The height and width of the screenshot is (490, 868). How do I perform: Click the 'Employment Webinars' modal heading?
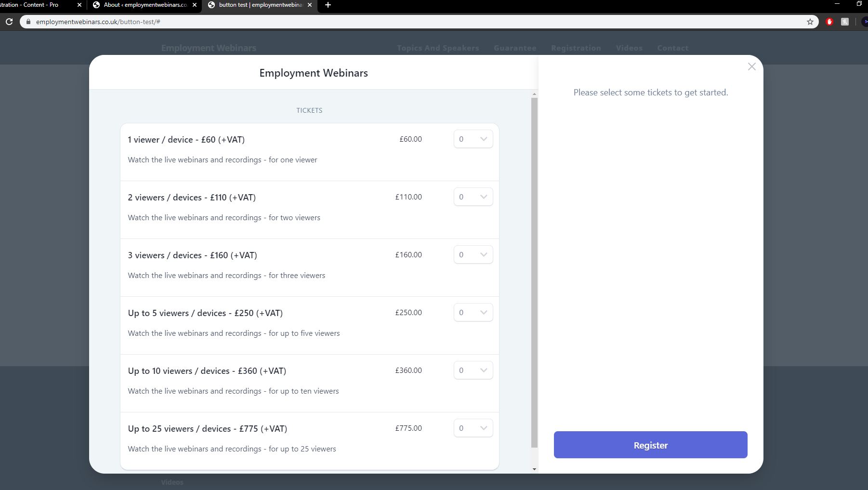(314, 73)
